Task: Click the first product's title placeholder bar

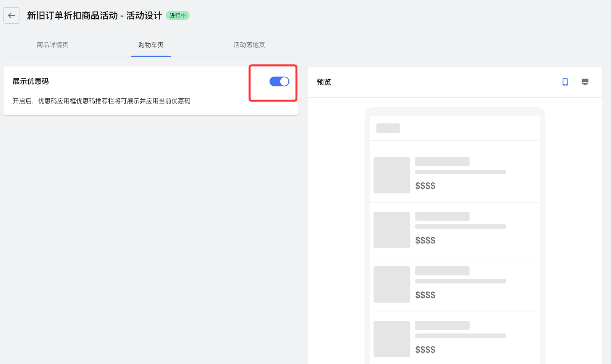Action: pos(442,161)
